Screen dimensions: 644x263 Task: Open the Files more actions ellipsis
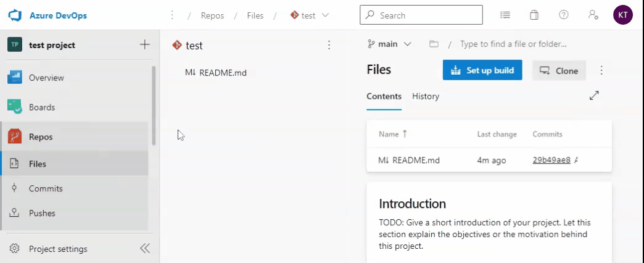(x=601, y=70)
